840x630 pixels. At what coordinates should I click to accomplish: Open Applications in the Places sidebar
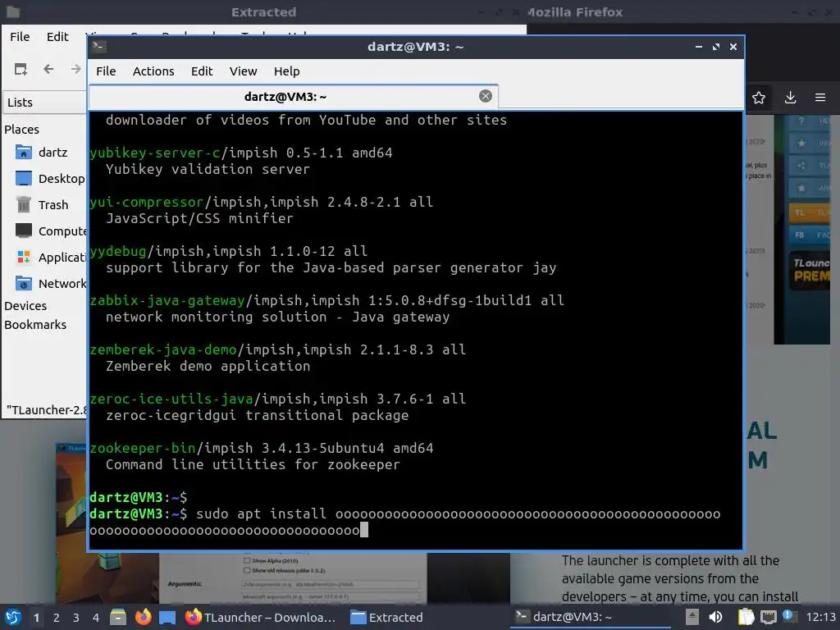click(49, 258)
